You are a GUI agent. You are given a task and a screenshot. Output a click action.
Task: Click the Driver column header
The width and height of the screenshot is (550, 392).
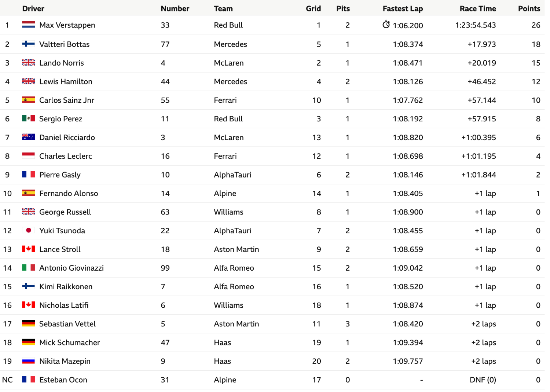pyautogui.click(x=33, y=8)
